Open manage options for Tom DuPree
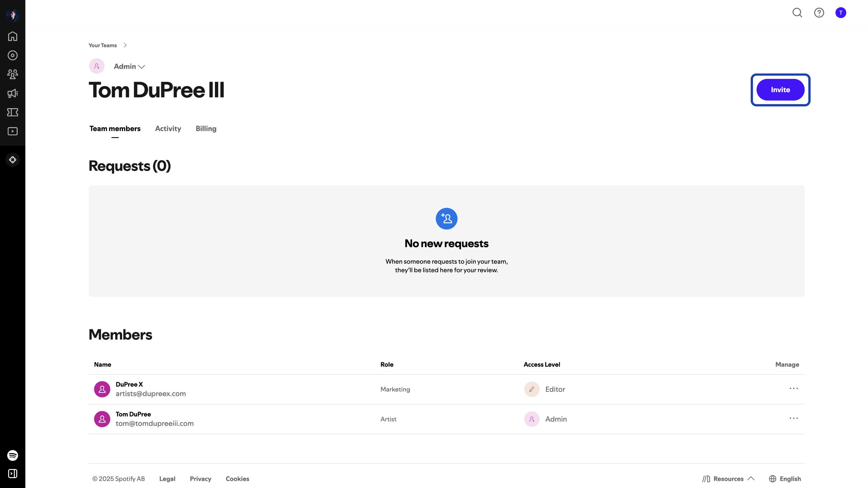The width and height of the screenshot is (868, 488). [793, 418]
